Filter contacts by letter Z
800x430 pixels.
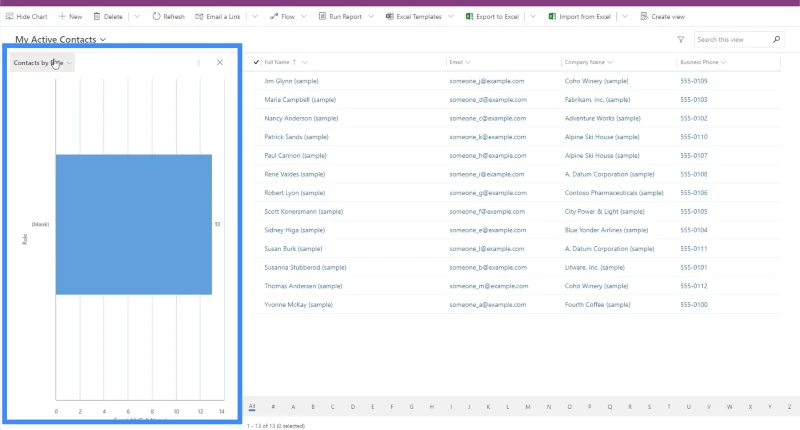789,407
